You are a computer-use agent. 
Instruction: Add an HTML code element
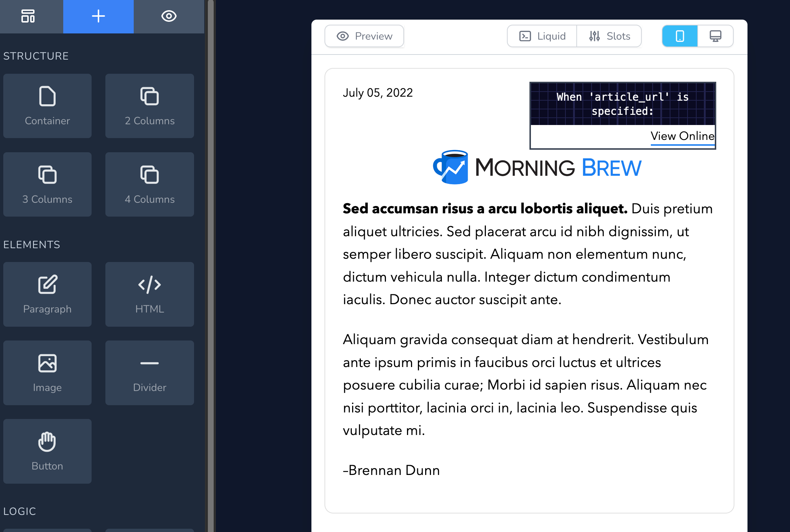[x=149, y=294]
